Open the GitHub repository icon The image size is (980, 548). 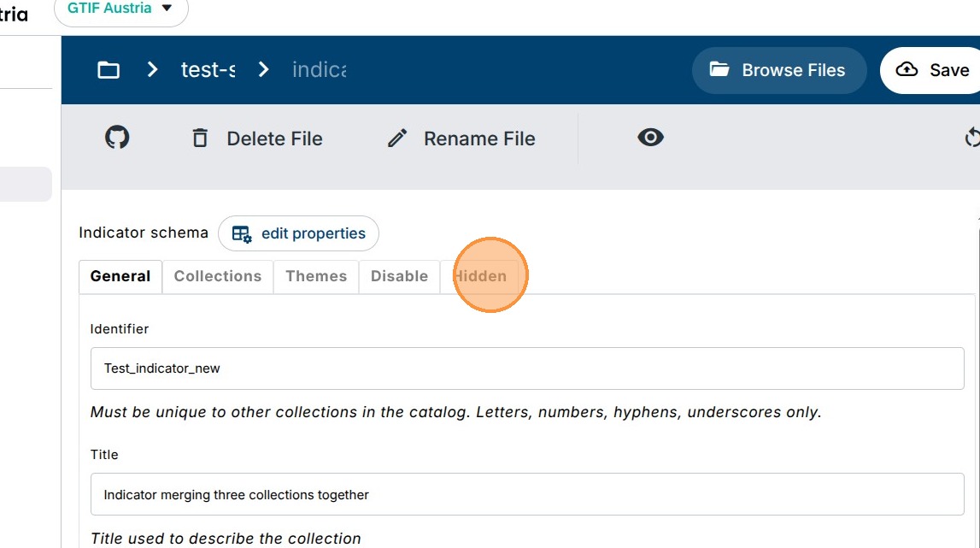(x=117, y=138)
